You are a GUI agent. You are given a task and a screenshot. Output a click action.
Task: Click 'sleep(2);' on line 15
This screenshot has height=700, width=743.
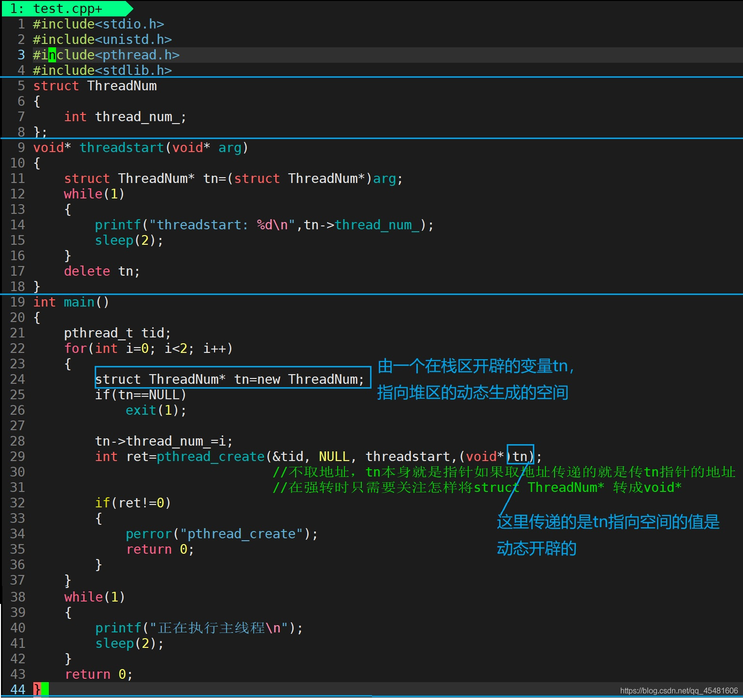(129, 240)
